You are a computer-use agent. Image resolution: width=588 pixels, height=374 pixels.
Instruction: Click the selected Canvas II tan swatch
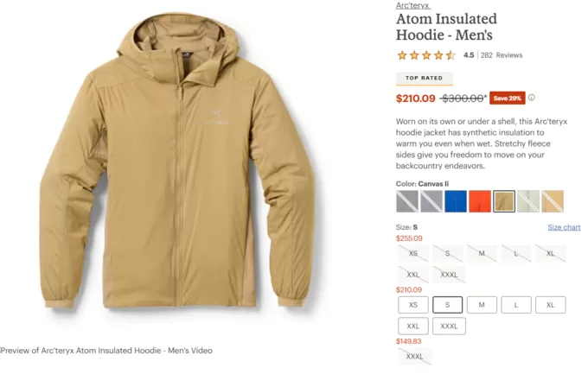click(x=504, y=201)
